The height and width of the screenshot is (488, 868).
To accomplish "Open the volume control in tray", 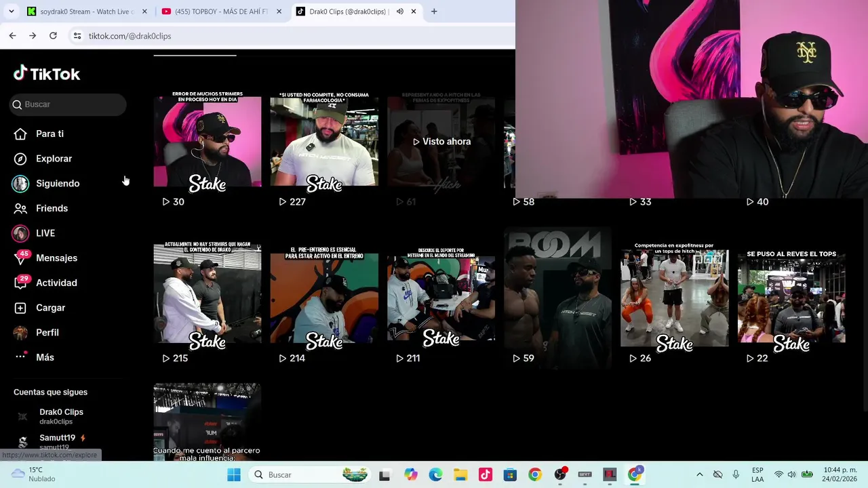I will 791,474.
